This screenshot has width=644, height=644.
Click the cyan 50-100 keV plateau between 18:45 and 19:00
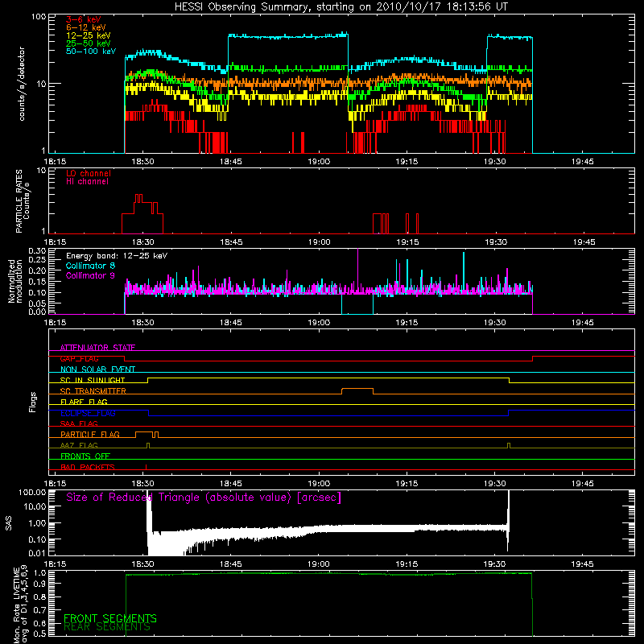(288, 36)
